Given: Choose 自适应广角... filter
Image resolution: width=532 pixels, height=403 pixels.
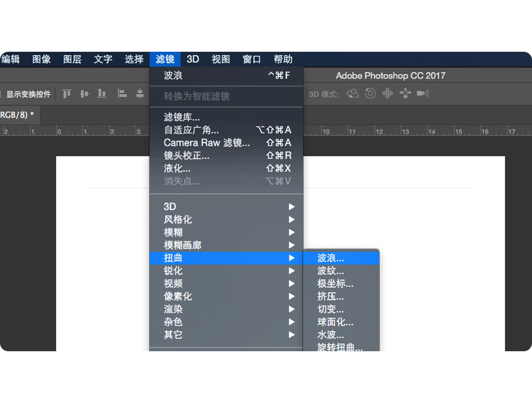Looking at the screenshot, I should pyautogui.click(x=226, y=130).
